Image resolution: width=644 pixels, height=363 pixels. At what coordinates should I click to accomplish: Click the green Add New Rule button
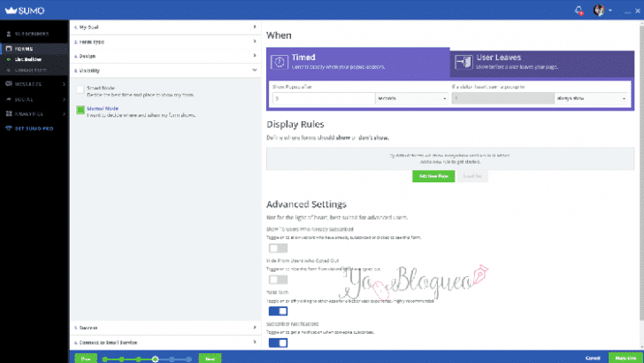point(433,176)
